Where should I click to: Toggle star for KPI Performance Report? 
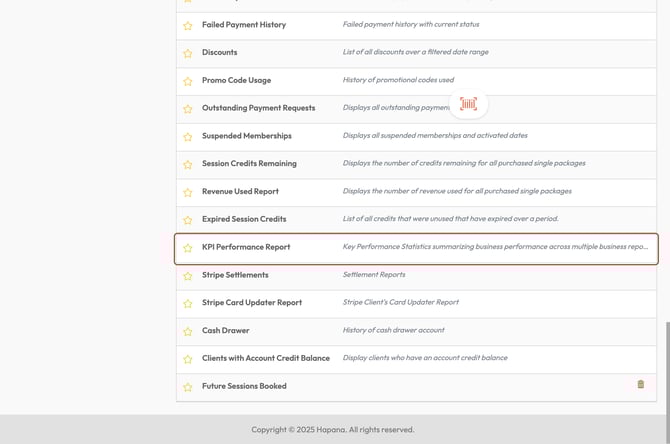(187, 248)
